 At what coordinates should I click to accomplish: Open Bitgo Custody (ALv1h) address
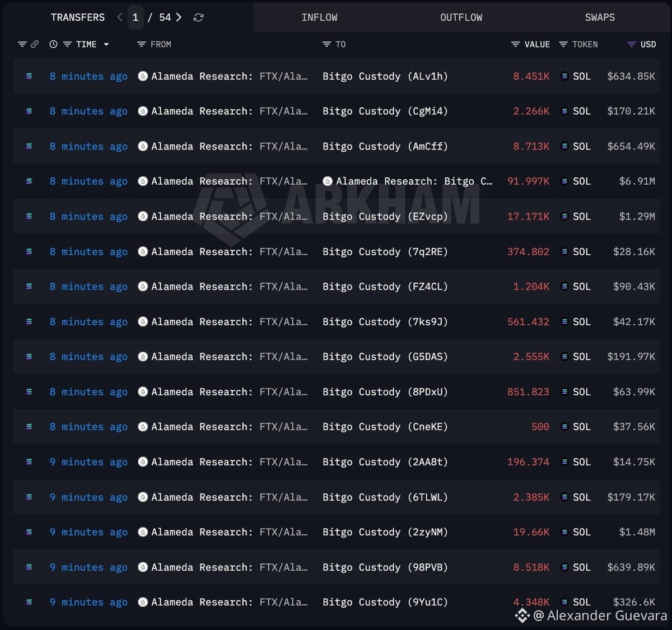coord(385,76)
